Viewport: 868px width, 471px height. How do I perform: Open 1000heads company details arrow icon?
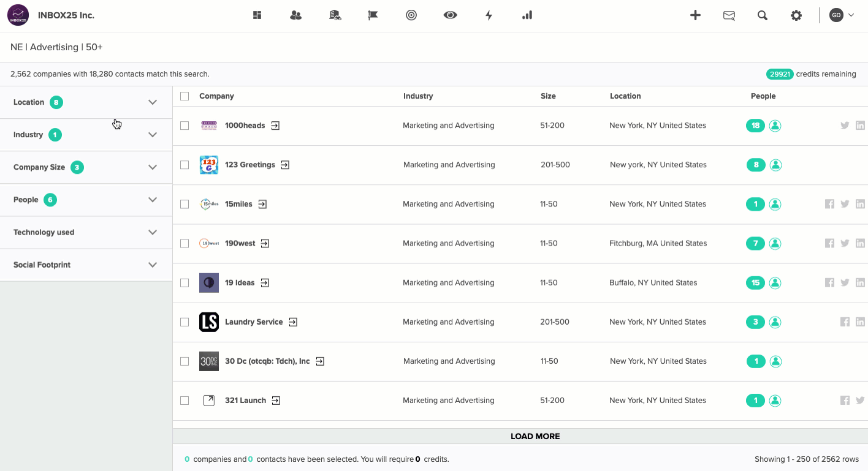276,126
